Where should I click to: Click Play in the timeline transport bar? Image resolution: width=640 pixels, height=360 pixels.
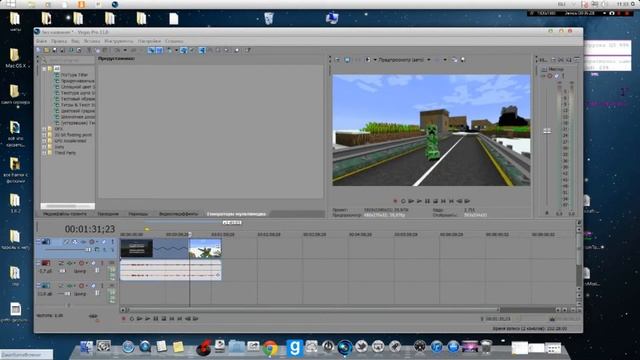[148, 318]
